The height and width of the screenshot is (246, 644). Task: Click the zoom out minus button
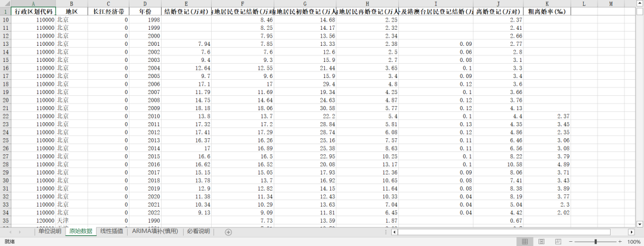(x=571, y=241)
